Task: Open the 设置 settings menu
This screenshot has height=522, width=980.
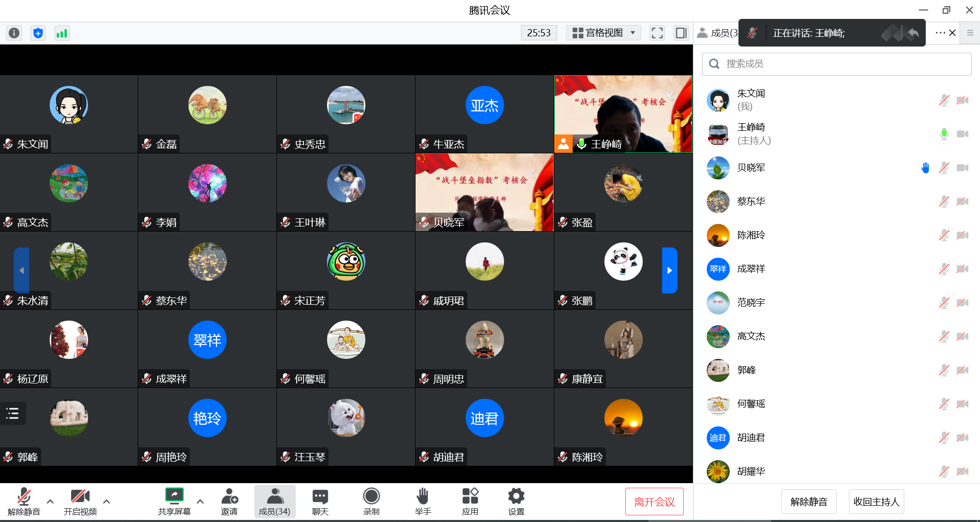Action: click(x=516, y=502)
